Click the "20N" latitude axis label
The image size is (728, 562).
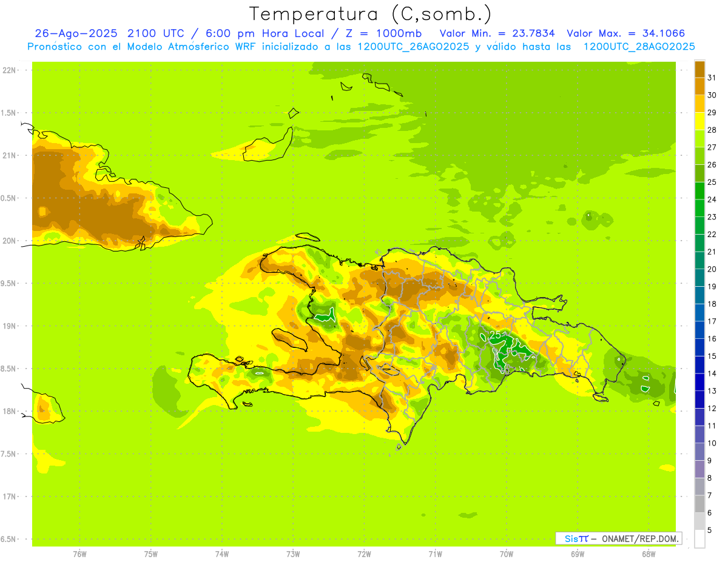pyautogui.click(x=10, y=241)
